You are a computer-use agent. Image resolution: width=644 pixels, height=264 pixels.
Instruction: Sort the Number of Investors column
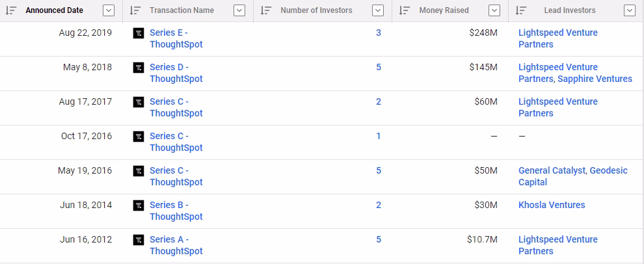coord(266,10)
